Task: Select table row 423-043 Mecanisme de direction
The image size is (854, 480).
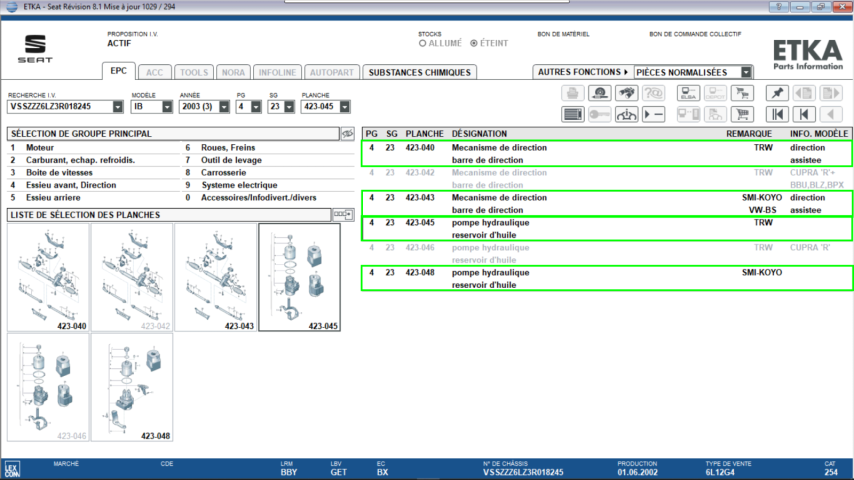Action: click(607, 204)
